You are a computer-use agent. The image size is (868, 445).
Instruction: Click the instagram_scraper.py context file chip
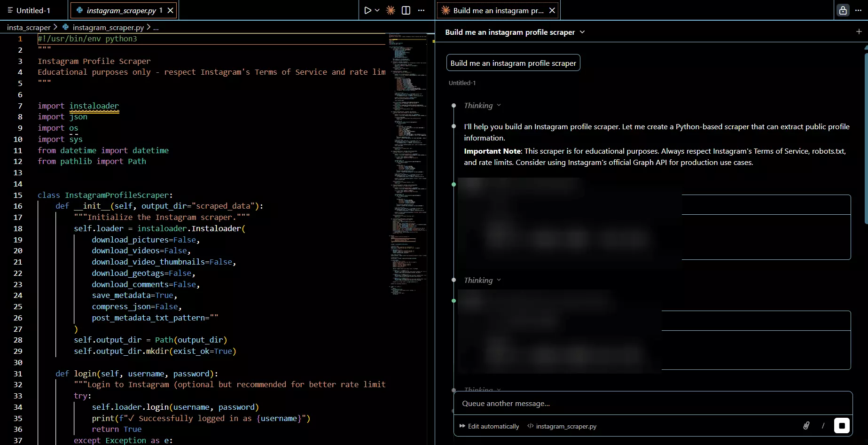[x=562, y=426]
